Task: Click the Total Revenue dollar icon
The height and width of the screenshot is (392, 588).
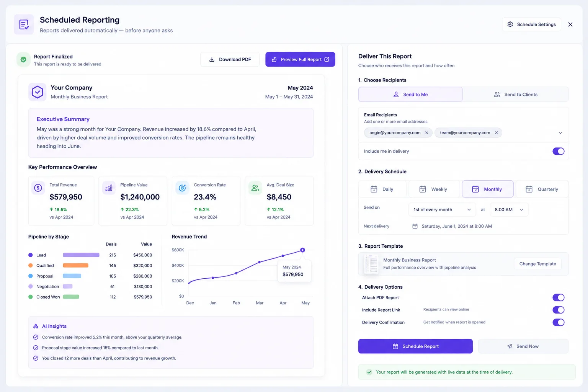Action: click(38, 188)
